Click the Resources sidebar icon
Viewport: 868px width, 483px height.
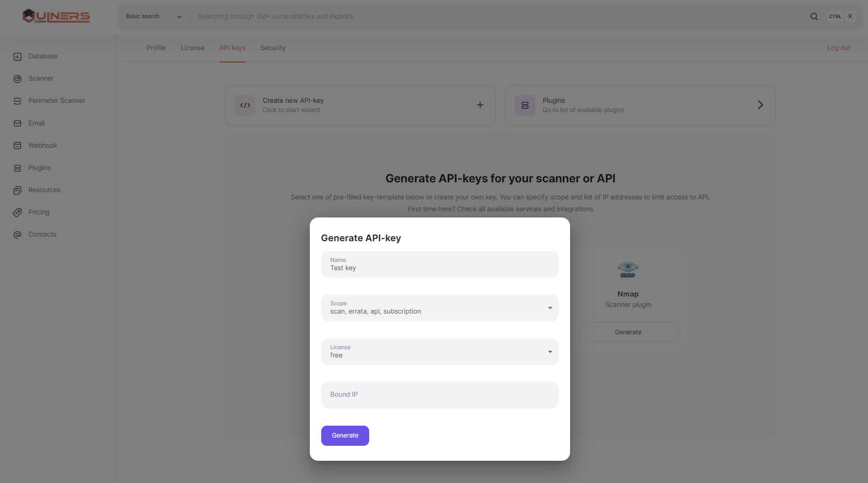pos(18,191)
